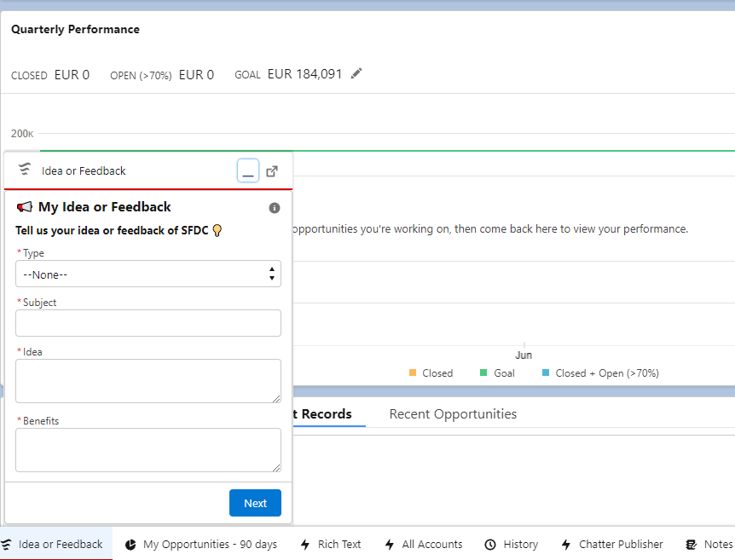Viewport: 735px width, 560px height.
Task: Click the CLOSED EUR 0 value
Action: (x=72, y=75)
